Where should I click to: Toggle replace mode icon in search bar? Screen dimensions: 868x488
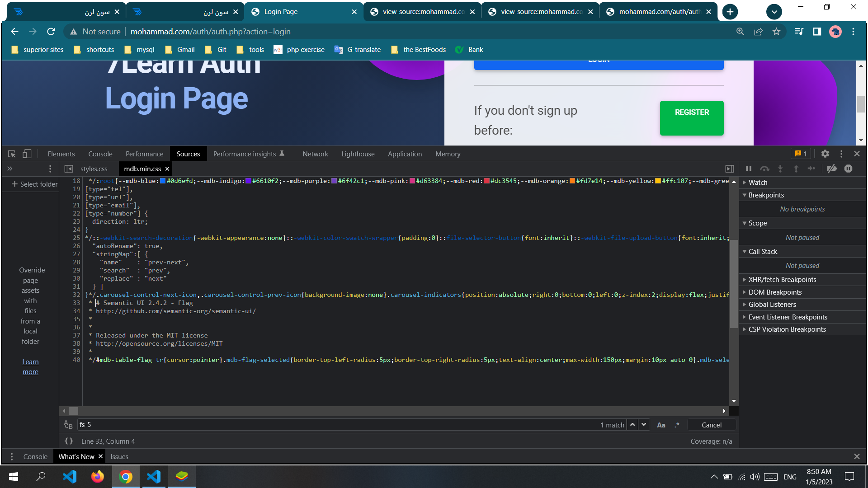point(68,425)
